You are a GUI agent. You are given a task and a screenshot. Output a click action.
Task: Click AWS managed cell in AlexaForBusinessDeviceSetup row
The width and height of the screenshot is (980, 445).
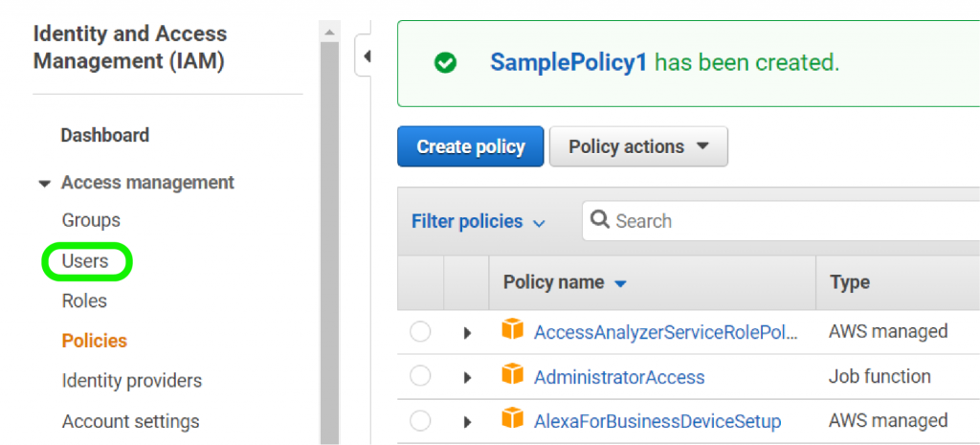pyautogui.click(x=888, y=420)
